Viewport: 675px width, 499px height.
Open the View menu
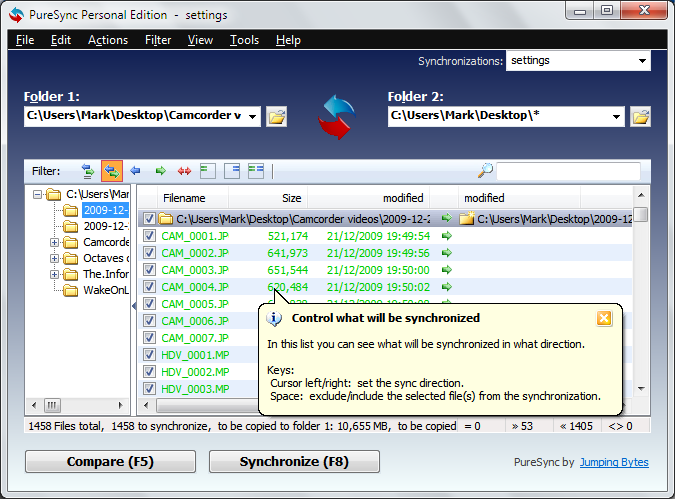200,40
